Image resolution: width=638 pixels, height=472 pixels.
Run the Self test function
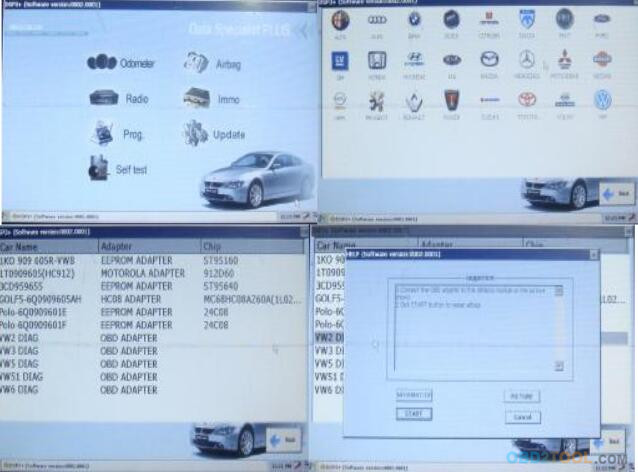[118, 168]
